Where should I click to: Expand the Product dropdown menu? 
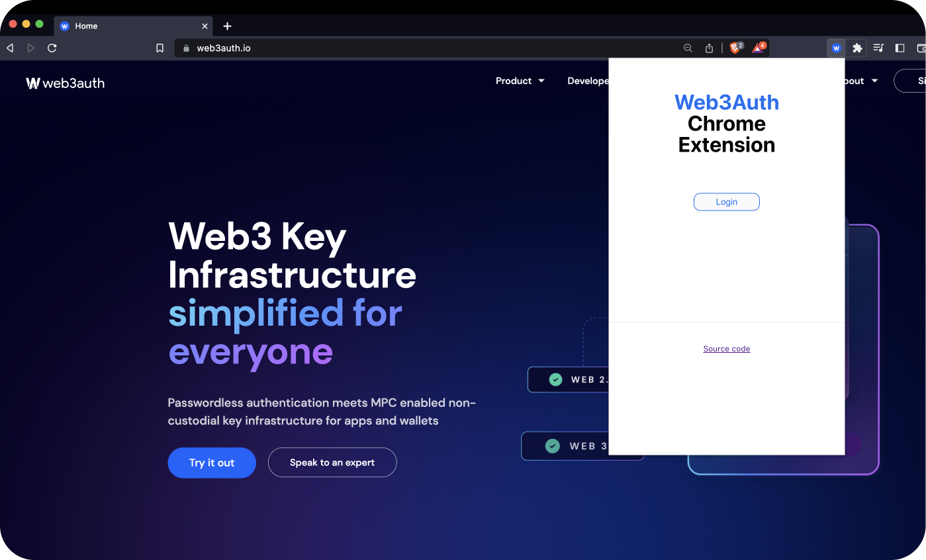click(520, 81)
